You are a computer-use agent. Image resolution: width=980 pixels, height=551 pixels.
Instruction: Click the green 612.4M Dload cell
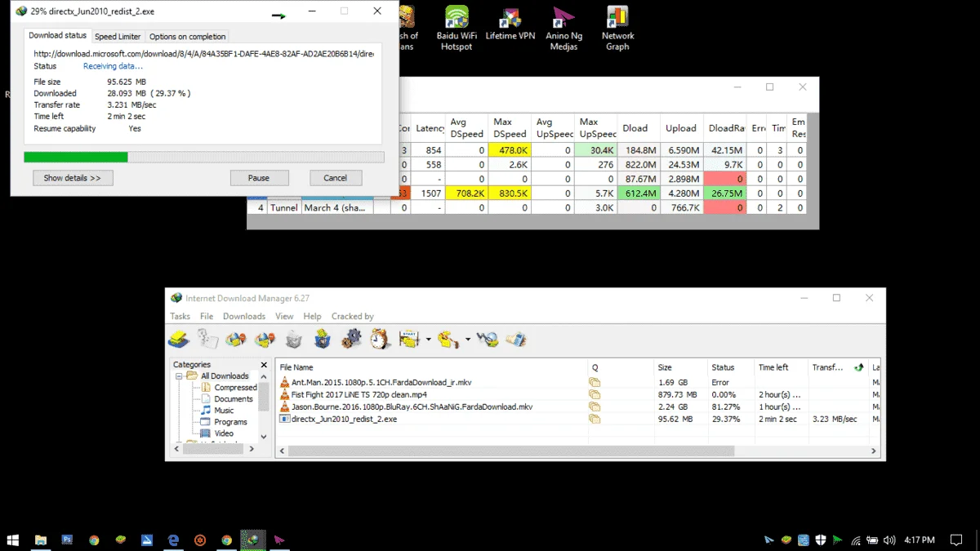point(639,193)
